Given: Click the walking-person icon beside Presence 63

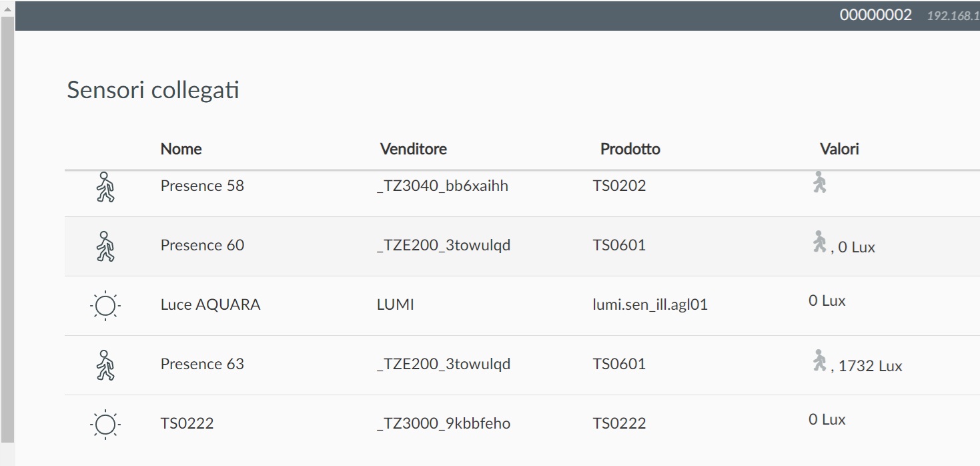Looking at the screenshot, I should click(x=105, y=365).
